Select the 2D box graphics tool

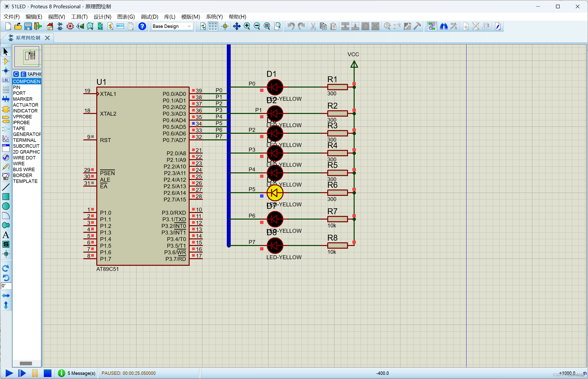click(x=6, y=197)
